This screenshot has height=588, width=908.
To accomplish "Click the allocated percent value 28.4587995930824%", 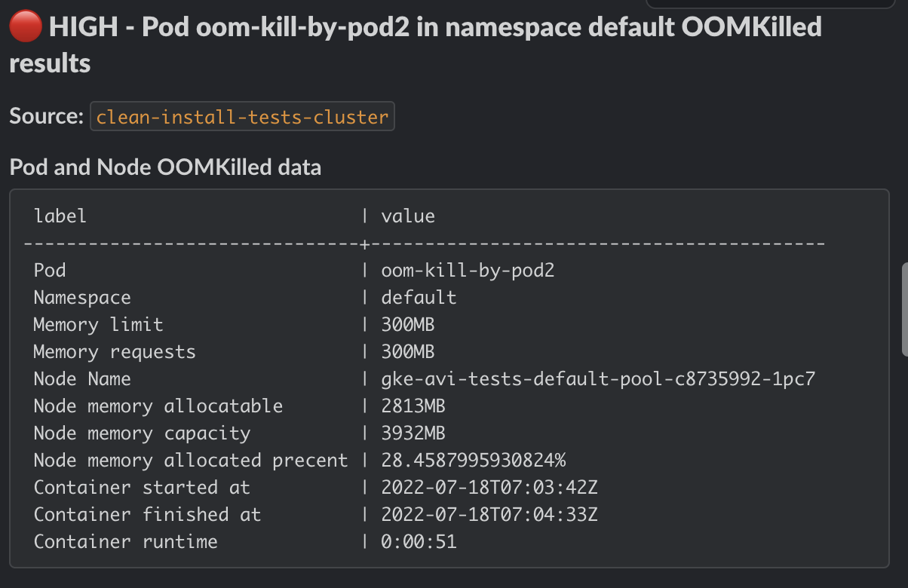I will pos(473,461).
